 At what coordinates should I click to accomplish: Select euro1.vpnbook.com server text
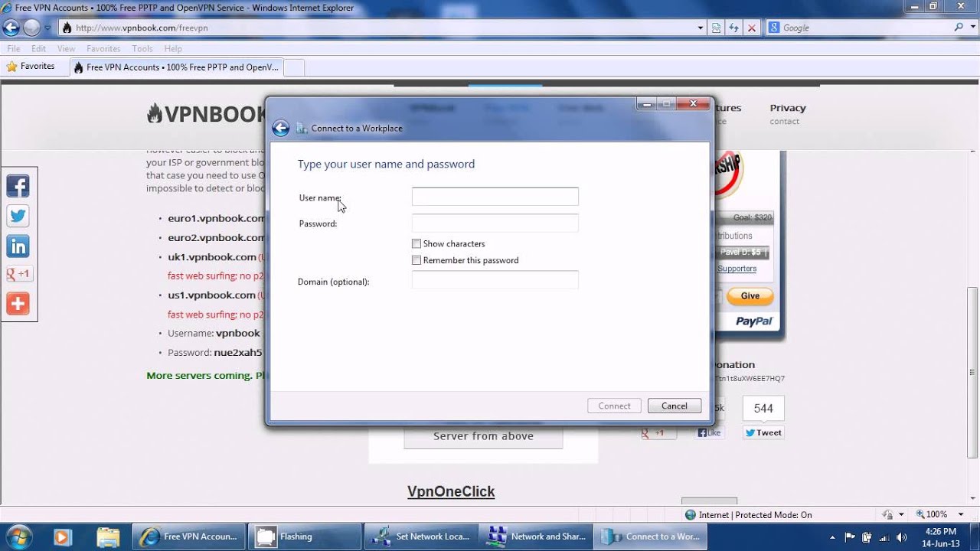(x=216, y=218)
